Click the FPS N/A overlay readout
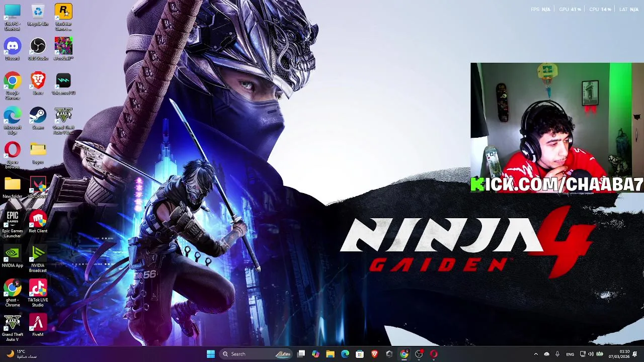 click(540, 9)
